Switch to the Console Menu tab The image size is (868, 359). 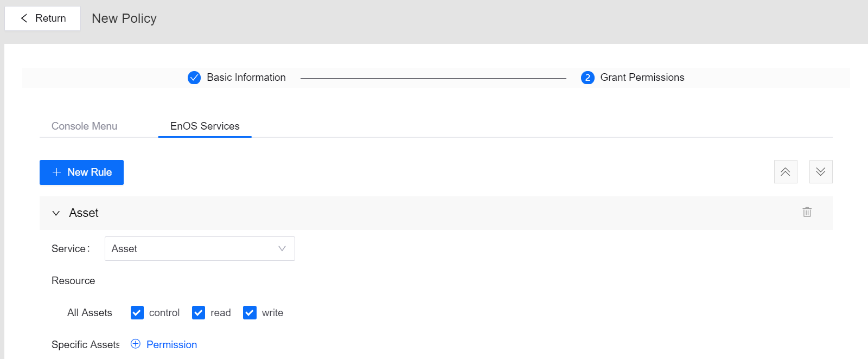84,126
